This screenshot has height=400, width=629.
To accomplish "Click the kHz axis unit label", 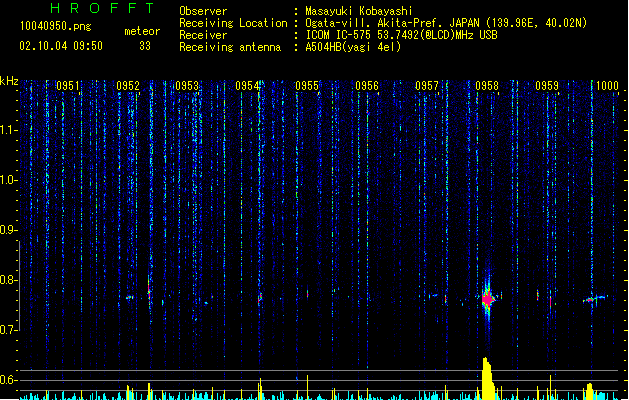I will [9, 81].
